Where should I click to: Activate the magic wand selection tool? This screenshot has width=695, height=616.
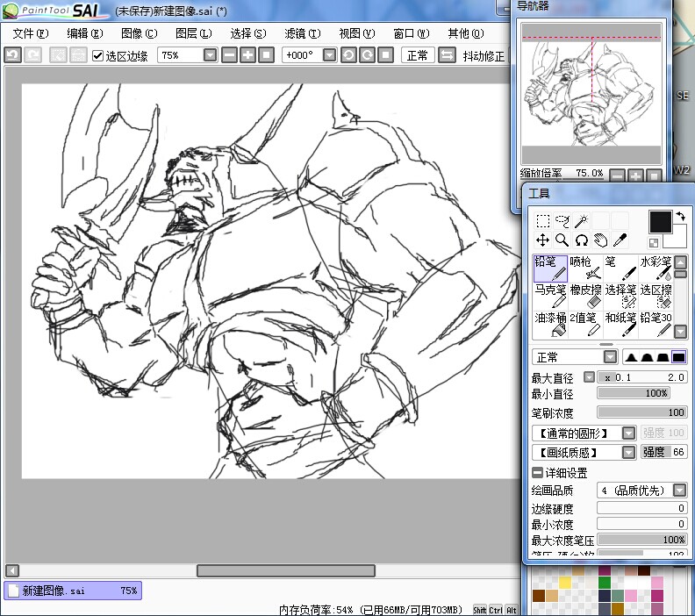pyautogui.click(x=581, y=222)
